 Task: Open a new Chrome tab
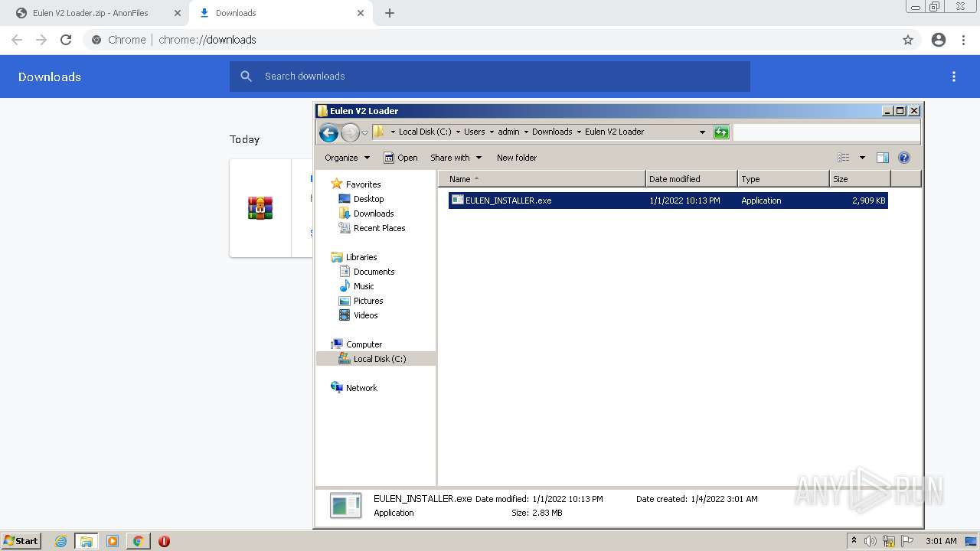tap(390, 13)
